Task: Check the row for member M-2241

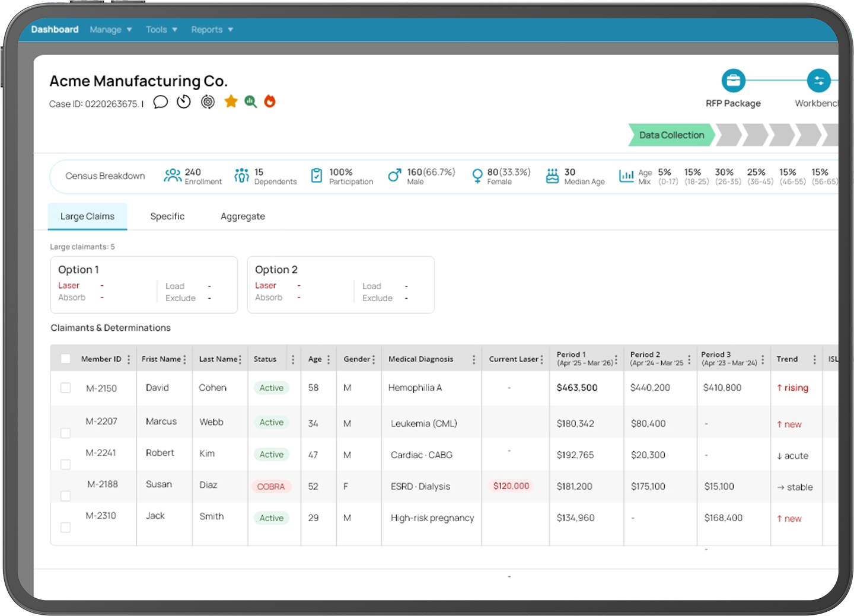Action: [x=66, y=464]
